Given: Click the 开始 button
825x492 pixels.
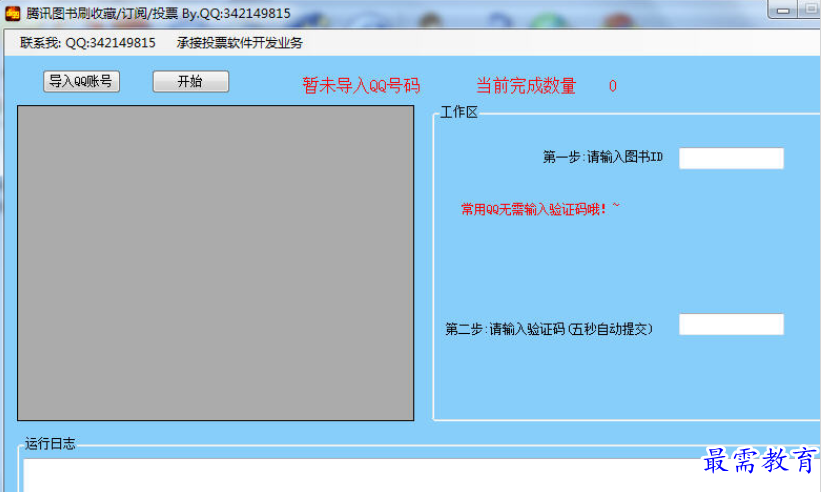Looking at the screenshot, I should pos(190,82).
